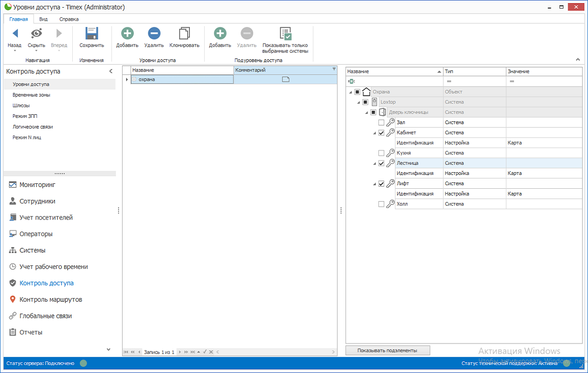Viewport: 588px width, 373px height.
Task: Go back with the Назад arrow
Action: pos(15,34)
